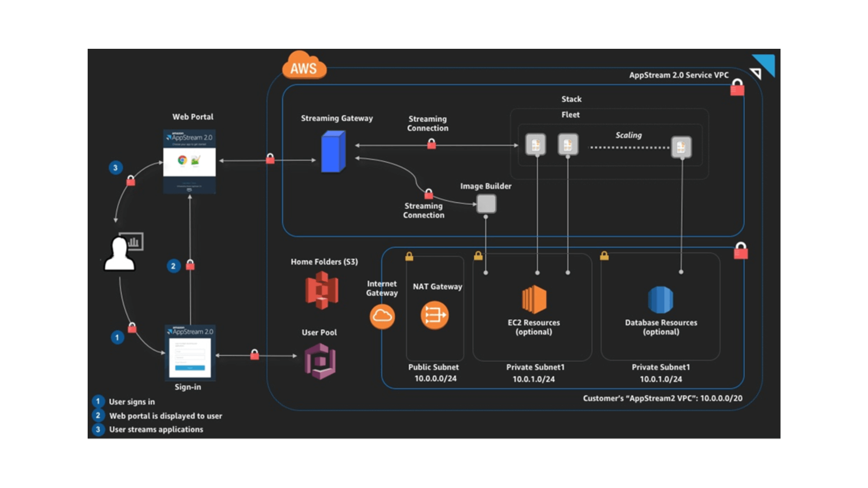
Task: Select the Internet Gateway cloud icon
Action: (382, 316)
